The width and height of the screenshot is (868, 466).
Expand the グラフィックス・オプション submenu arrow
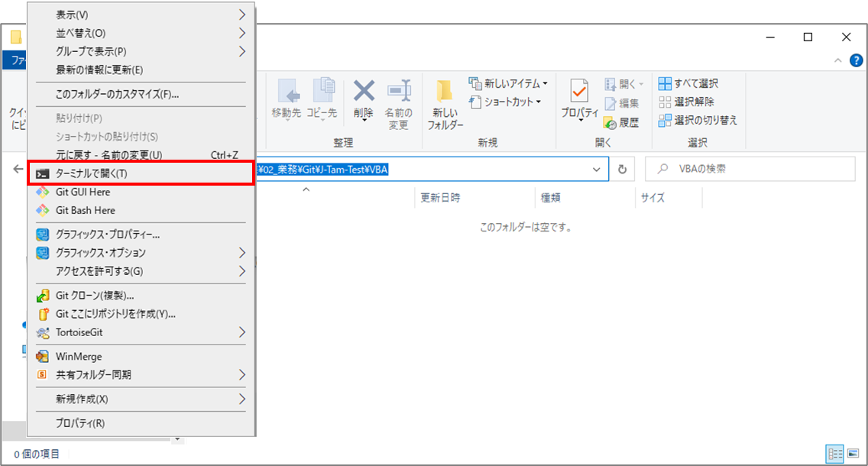point(242,253)
